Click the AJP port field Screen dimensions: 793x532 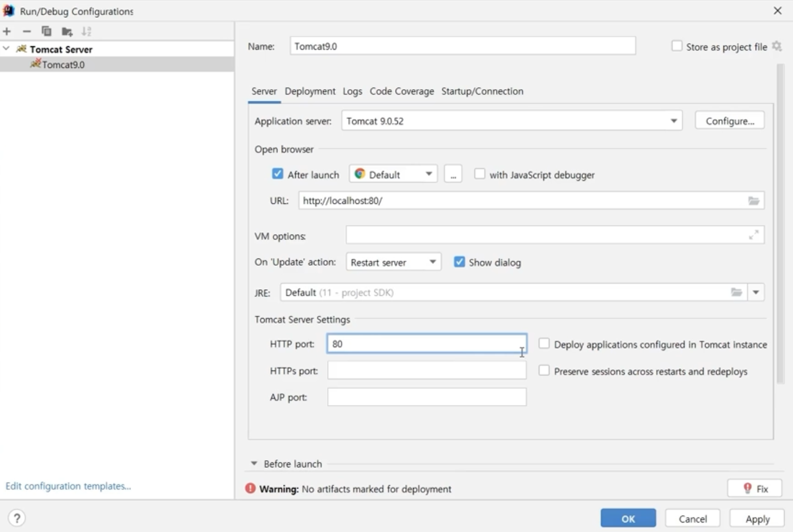tap(427, 397)
